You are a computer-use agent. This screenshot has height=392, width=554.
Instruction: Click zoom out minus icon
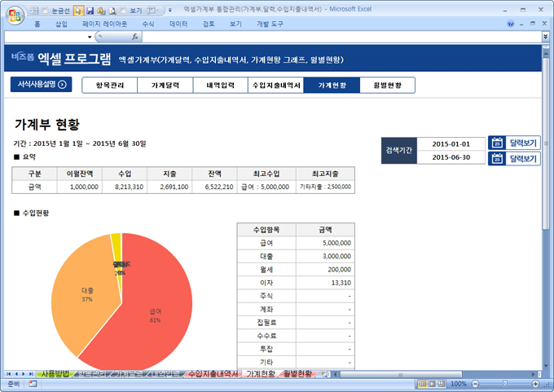(x=475, y=384)
